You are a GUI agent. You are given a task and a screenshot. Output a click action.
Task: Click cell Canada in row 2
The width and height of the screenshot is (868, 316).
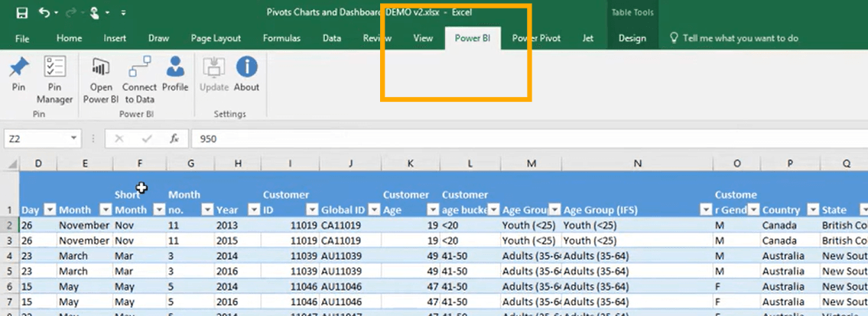[791, 225]
